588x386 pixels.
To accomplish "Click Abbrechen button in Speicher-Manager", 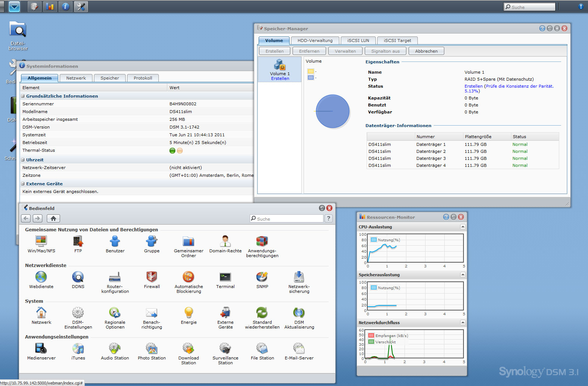I will click(426, 51).
